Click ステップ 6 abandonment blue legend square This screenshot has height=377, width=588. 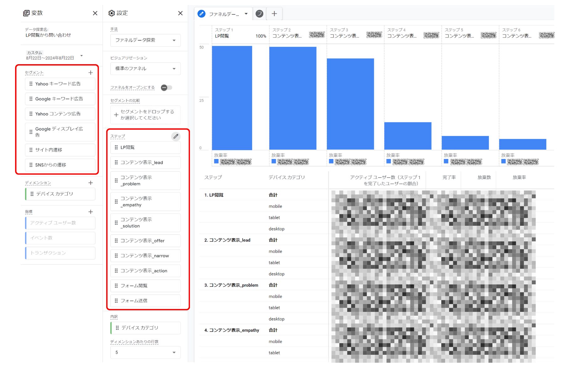click(x=503, y=161)
